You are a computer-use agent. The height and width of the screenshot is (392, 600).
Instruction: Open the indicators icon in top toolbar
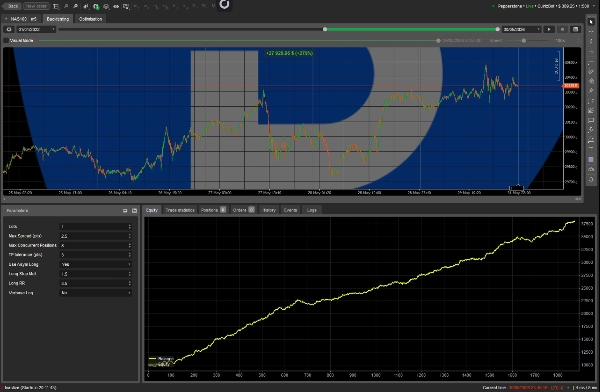(86, 6)
